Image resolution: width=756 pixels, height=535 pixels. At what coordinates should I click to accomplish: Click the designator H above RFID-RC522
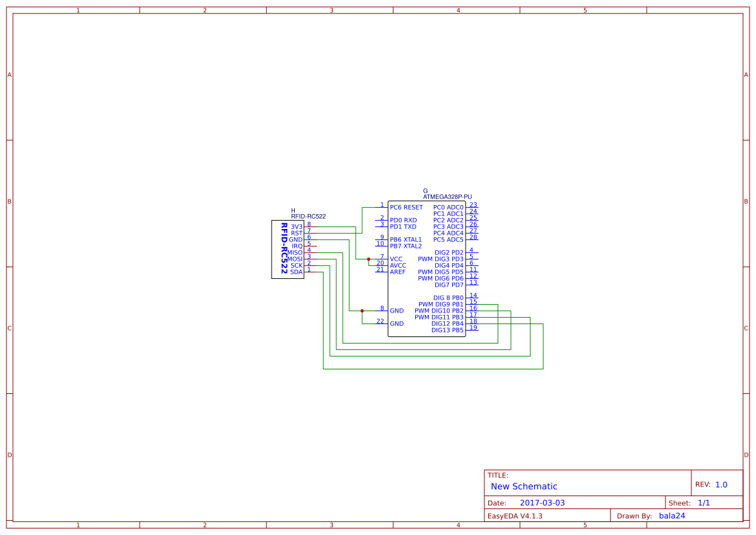[293, 211]
